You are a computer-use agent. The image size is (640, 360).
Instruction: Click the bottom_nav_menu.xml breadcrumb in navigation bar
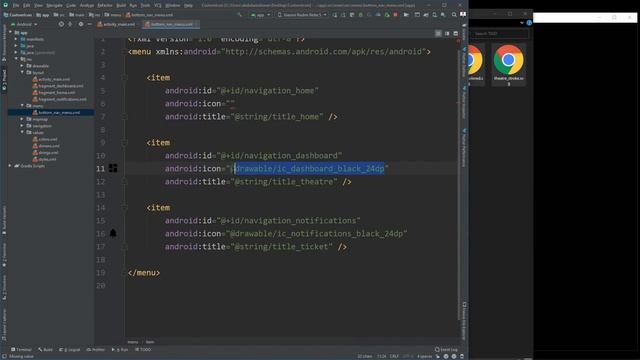pyautogui.click(x=149, y=15)
